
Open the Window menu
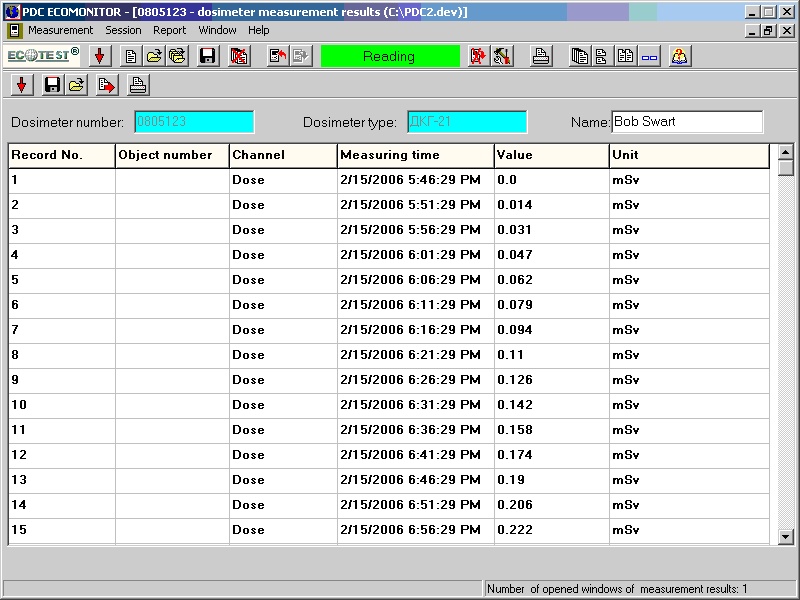point(217,30)
